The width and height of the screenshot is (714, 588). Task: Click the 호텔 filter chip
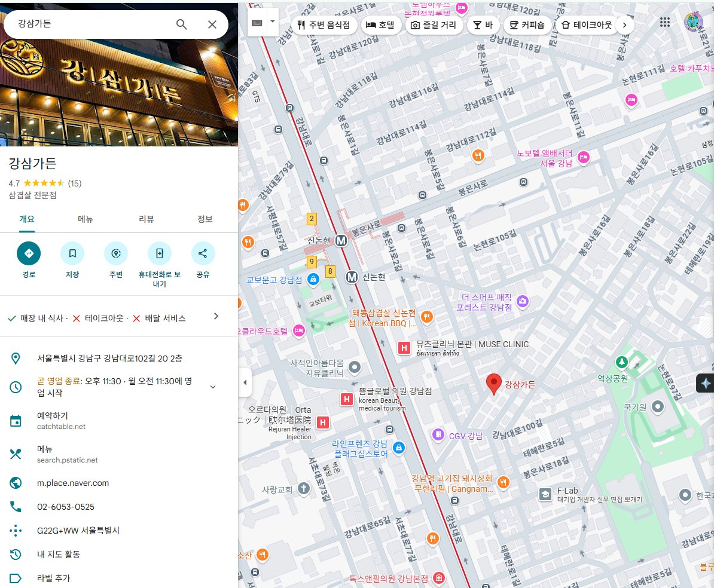pyautogui.click(x=381, y=25)
